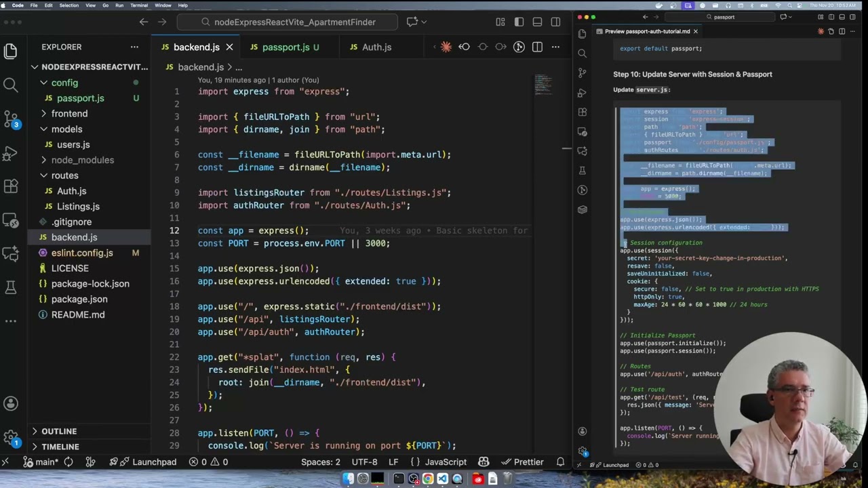Open Explorer view in left activity bar

[x=10, y=51]
